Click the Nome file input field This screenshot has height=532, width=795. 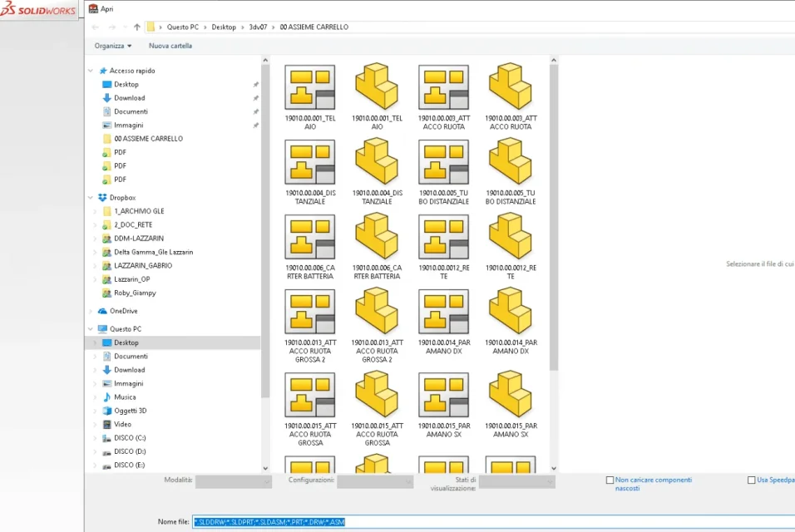tap(493, 522)
